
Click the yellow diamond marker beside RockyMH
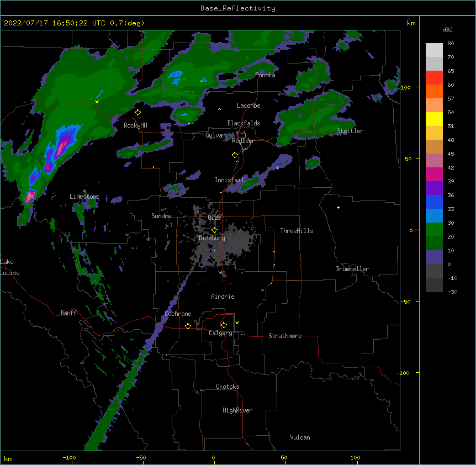(x=138, y=113)
